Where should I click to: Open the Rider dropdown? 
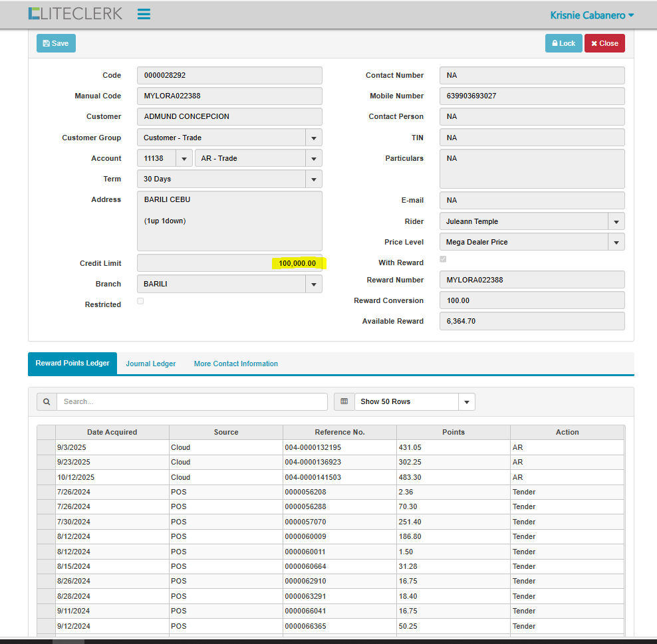(x=616, y=221)
